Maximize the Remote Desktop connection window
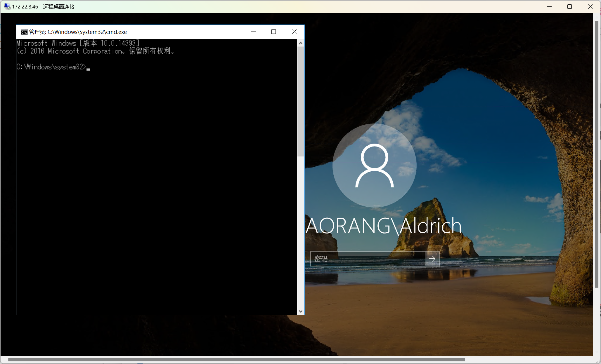 click(x=569, y=6)
